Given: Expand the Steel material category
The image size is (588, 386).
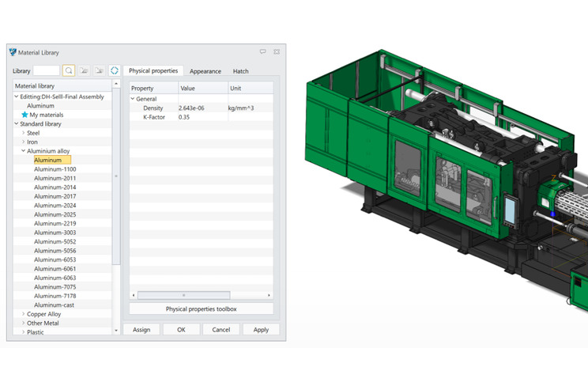Looking at the screenshot, I should pyautogui.click(x=24, y=133).
